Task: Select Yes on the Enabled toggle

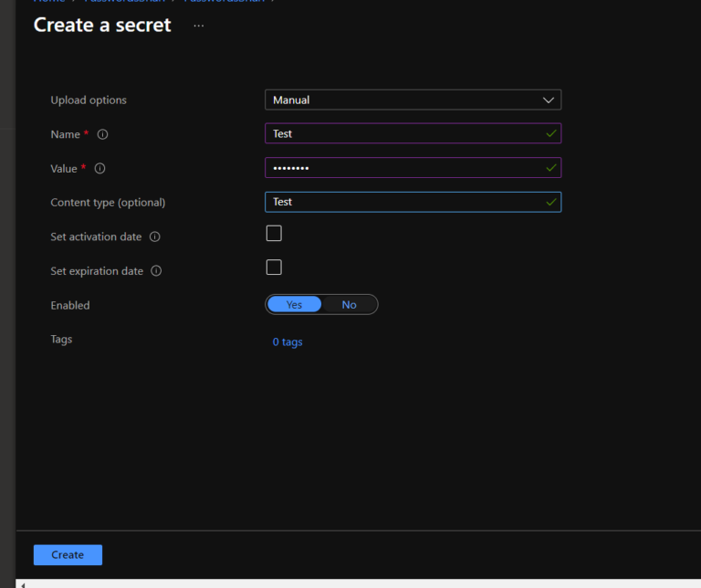Action: (294, 305)
